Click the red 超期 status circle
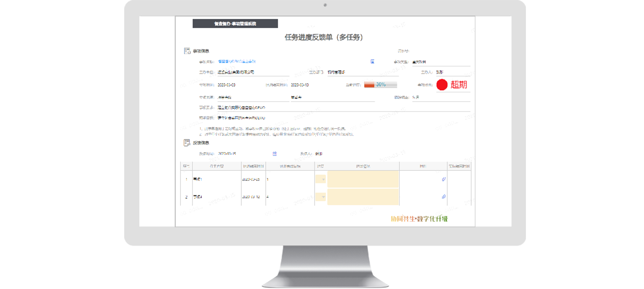The image size is (644, 289). 442,85
